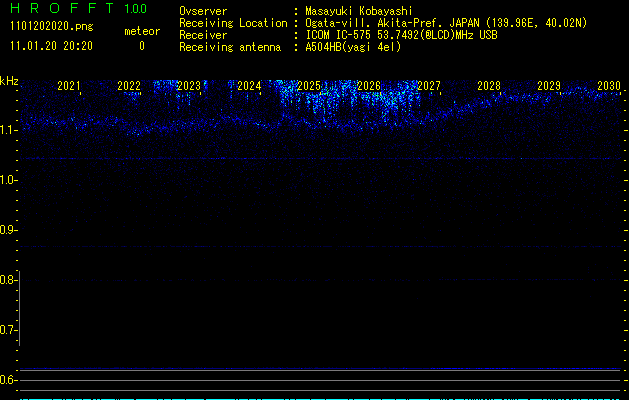Click time marker 2023

189,86
